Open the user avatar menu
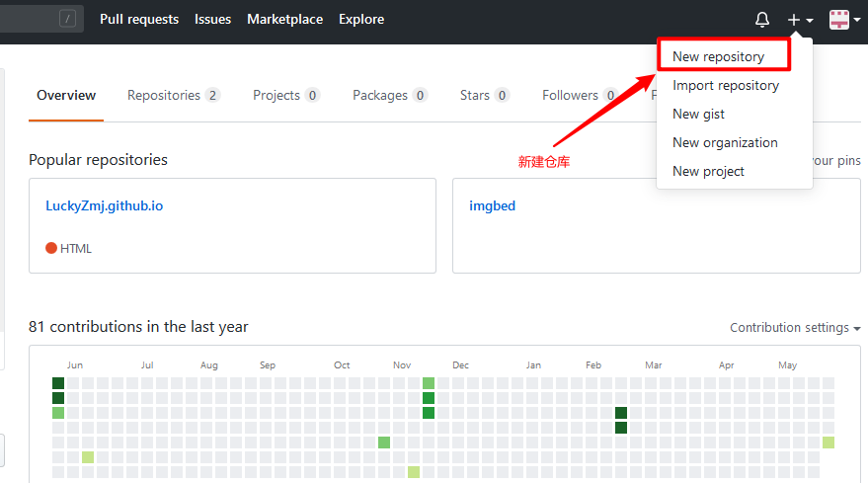This screenshot has height=483, width=868. pos(843,20)
